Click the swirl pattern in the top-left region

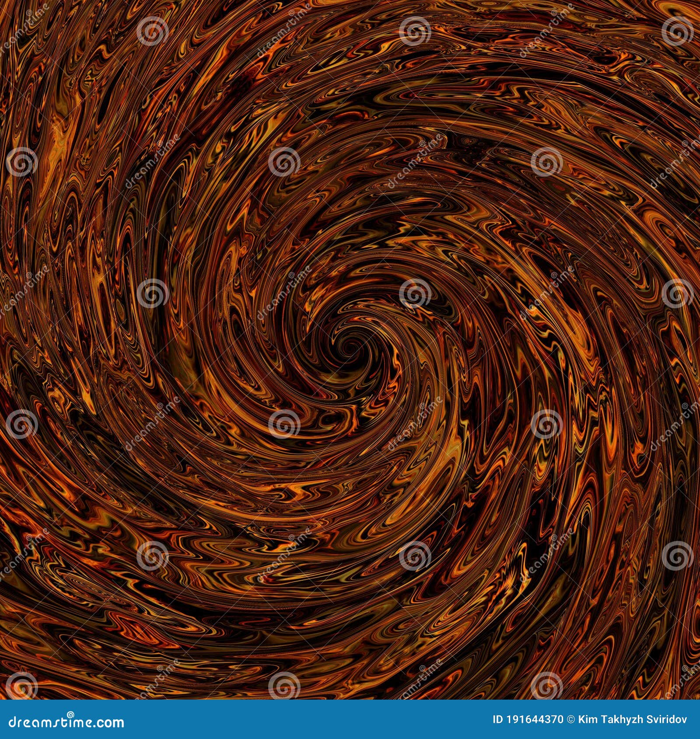point(131,131)
